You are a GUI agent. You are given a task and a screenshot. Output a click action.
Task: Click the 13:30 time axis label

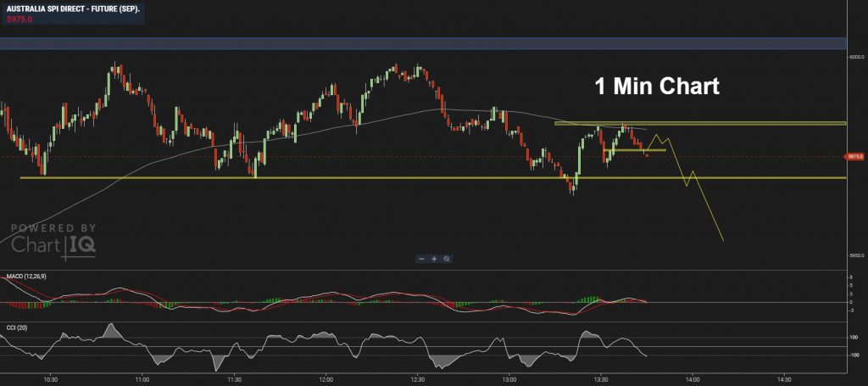601,380
